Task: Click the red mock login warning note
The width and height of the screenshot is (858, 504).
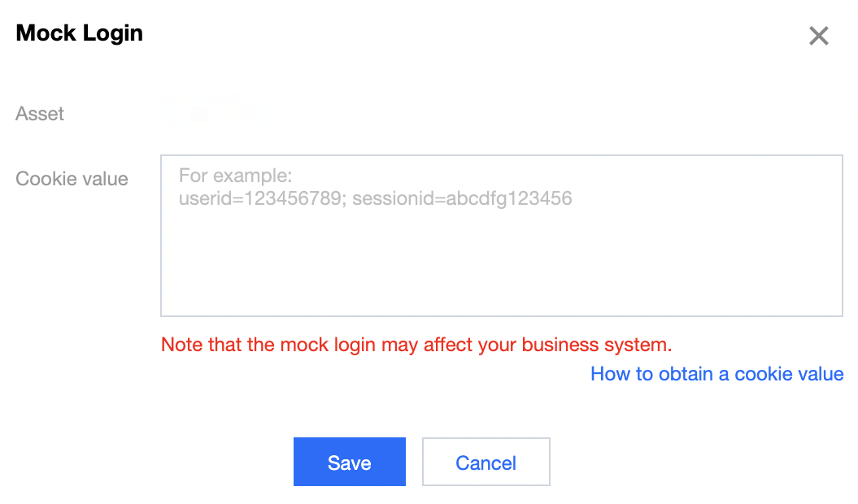Action: (416, 344)
